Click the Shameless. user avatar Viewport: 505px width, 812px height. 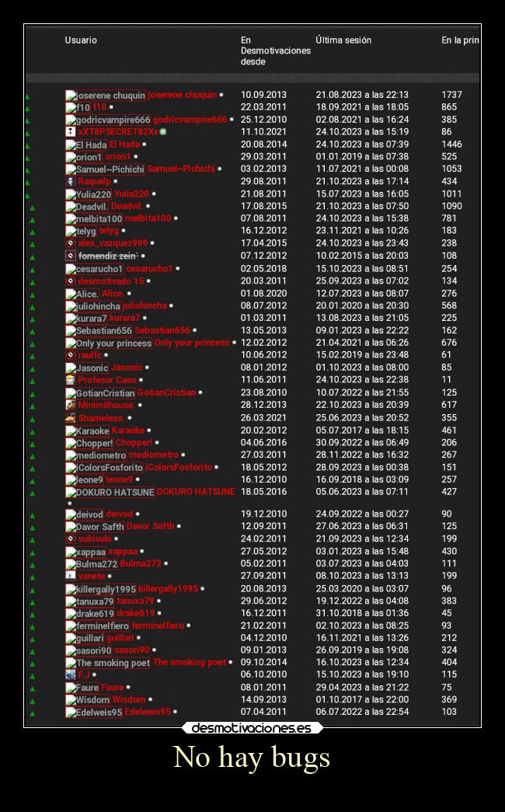pos(70,418)
